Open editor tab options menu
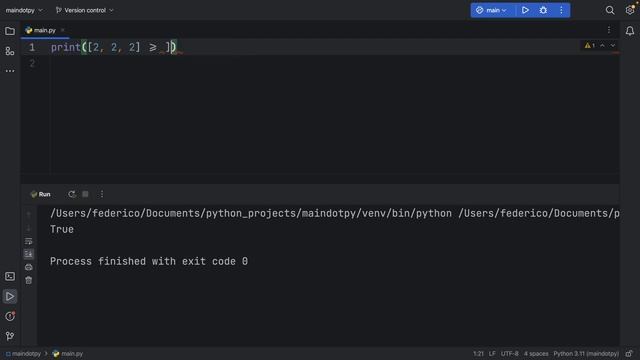This screenshot has width=640, height=360. point(609,30)
